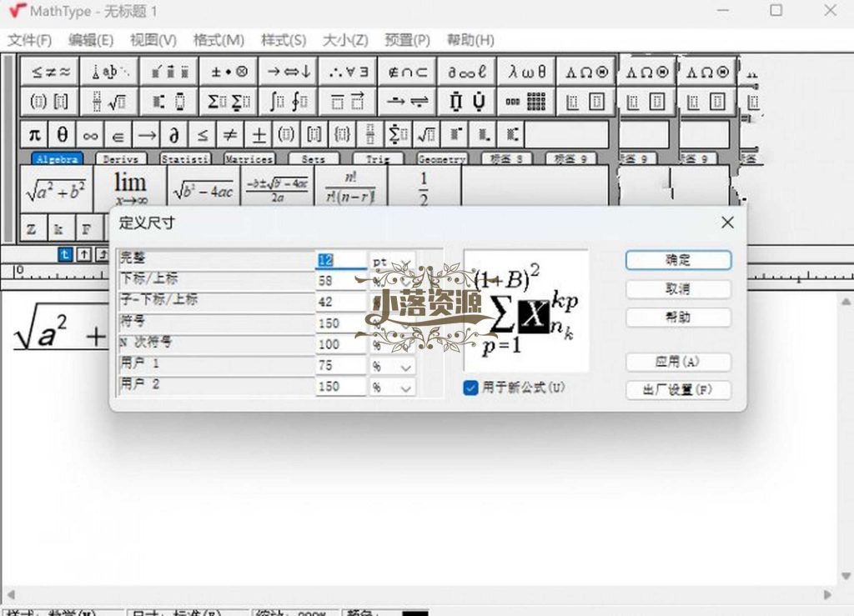The height and width of the screenshot is (616, 854).
Task: Open the matrix templates palette
Action: click(527, 101)
